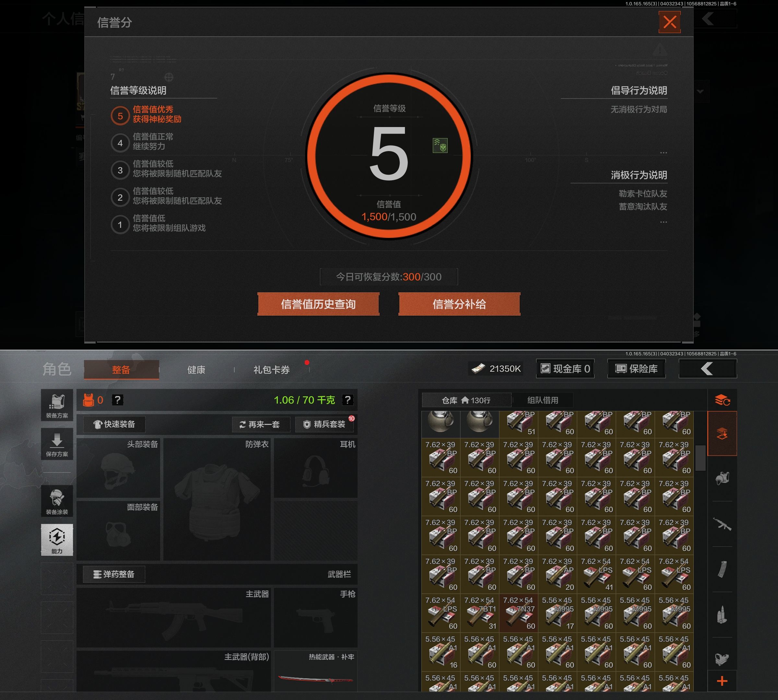
Task: Click the warehouse auto-sort icon
Action: [722, 400]
